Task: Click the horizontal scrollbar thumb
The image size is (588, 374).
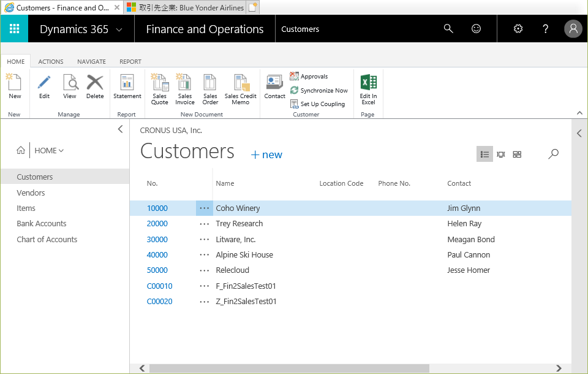Action: (x=289, y=368)
